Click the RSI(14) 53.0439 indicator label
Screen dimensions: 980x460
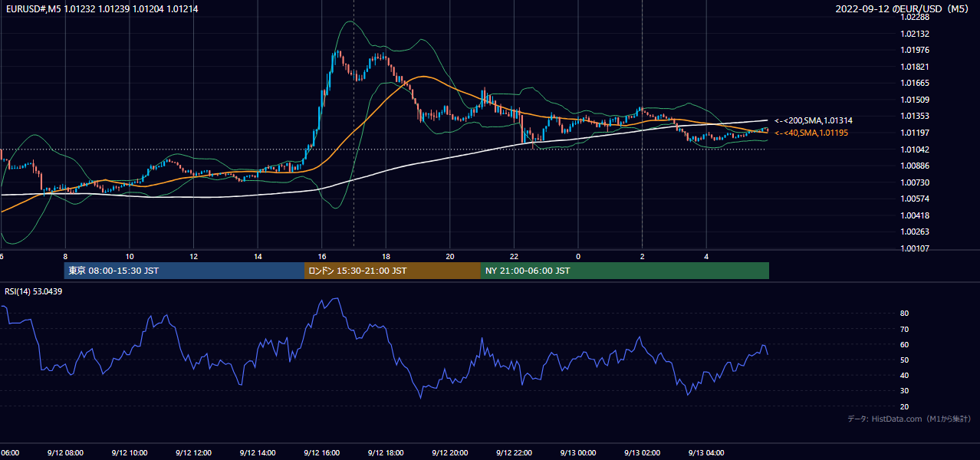tap(34, 291)
